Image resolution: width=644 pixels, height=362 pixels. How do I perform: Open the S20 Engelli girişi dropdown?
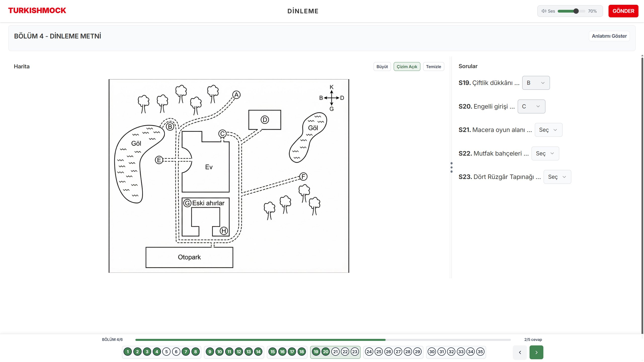[531, 106]
